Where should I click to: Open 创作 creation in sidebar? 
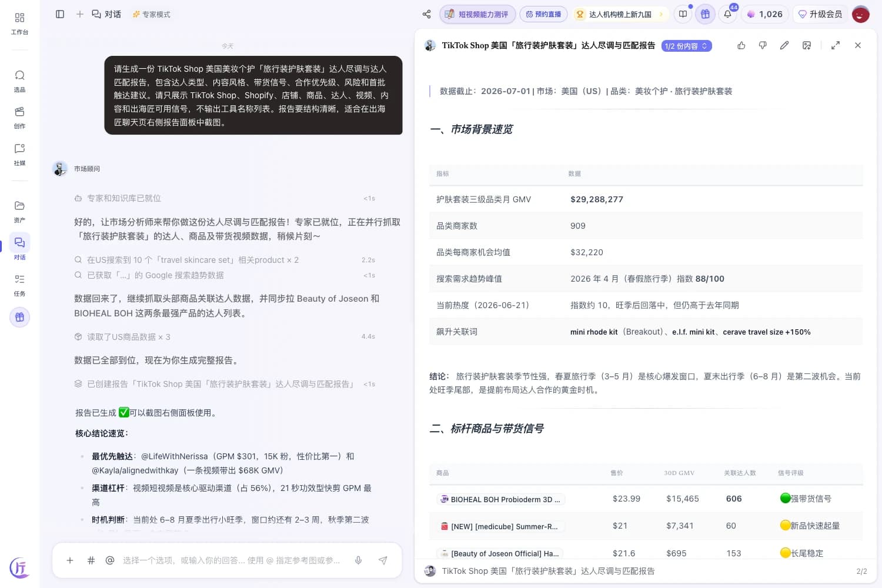(x=19, y=118)
